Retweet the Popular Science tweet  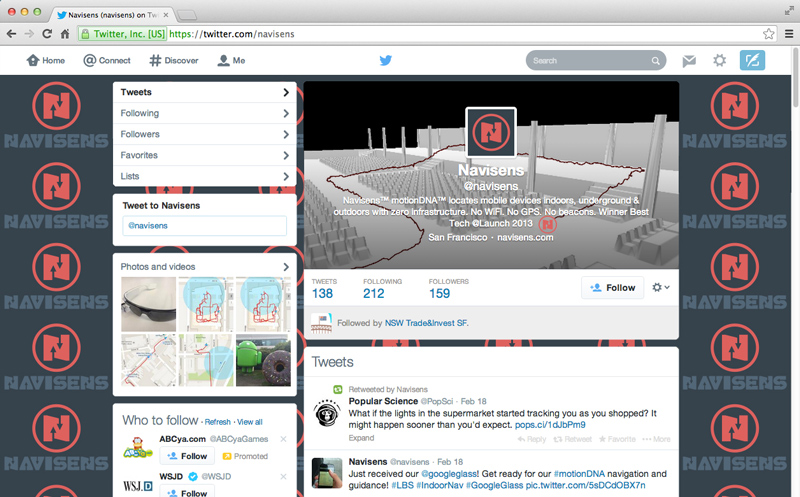[x=572, y=439]
